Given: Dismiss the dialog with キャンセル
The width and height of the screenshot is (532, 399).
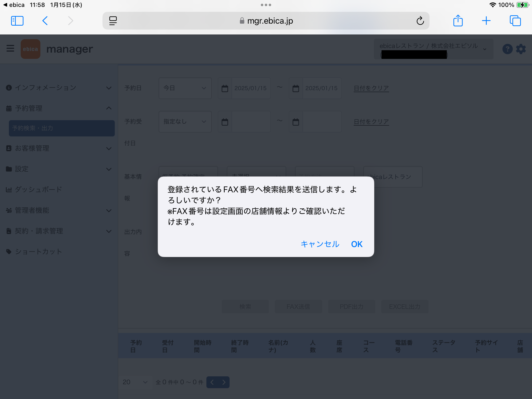Looking at the screenshot, I should click(320, 244).
